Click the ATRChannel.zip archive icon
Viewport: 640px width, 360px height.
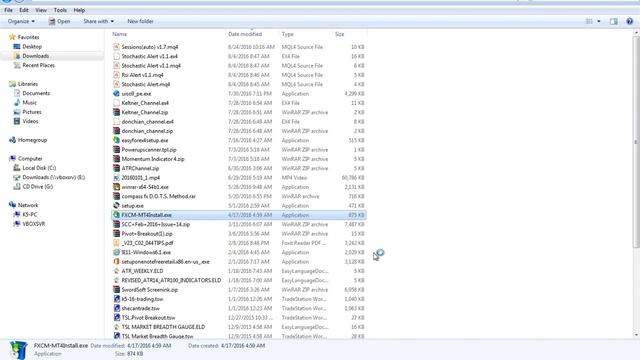116,168
